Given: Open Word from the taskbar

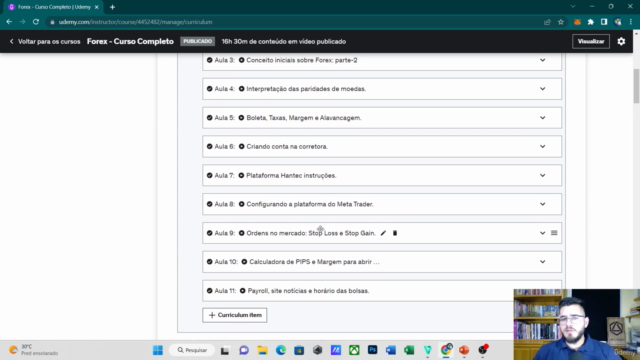Looking at the screenshot, I should click(391, 350).
